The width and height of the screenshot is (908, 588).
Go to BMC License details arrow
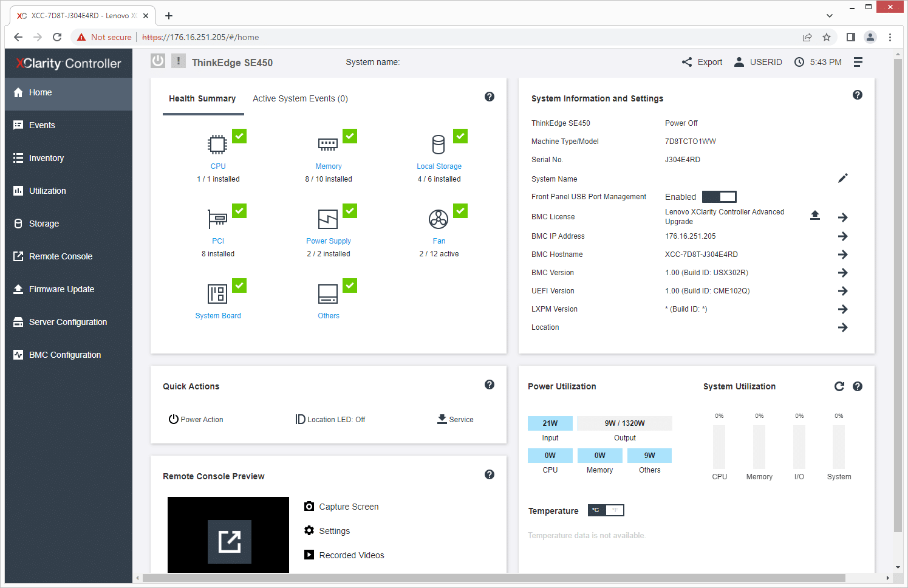pyautogui.click(x=843, y=217)
